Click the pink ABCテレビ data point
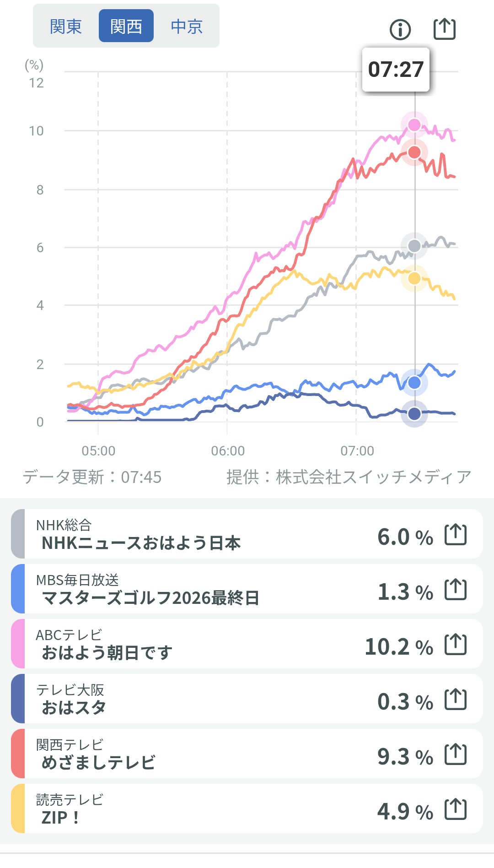Viewport: 494px width, 868px height. (414, 125)
